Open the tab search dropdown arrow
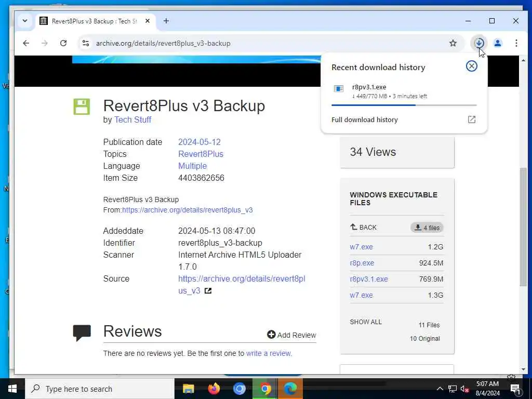The image size is (532, 399). pyautogui.click(x=25, y=21)
